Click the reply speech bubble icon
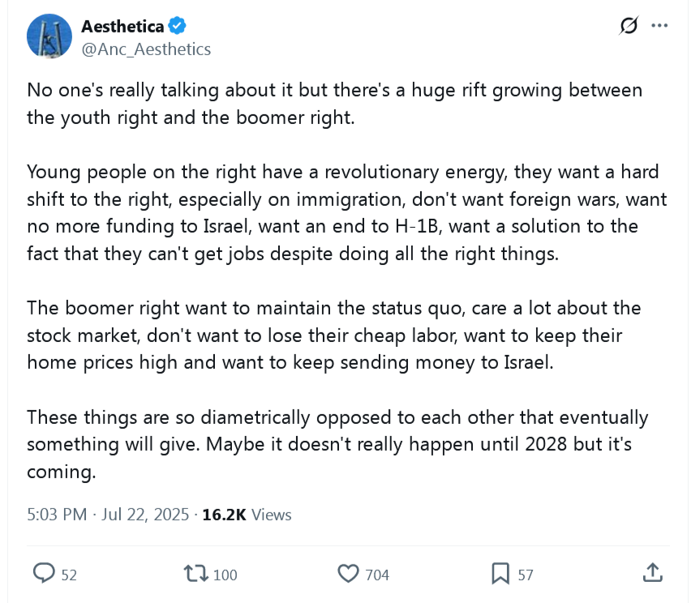This screenshot has height=603, width=700. point(43,574)
